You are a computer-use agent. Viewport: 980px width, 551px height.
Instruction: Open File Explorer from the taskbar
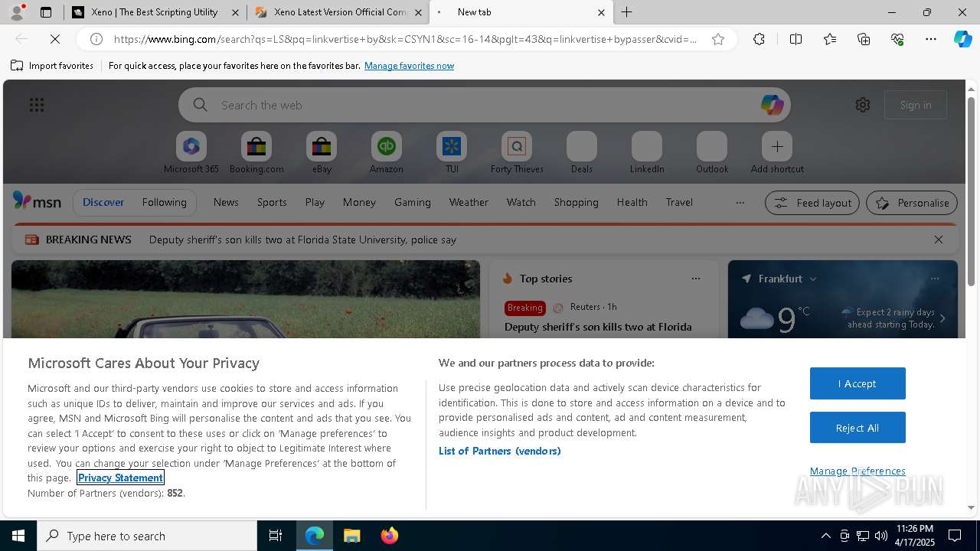352,536
